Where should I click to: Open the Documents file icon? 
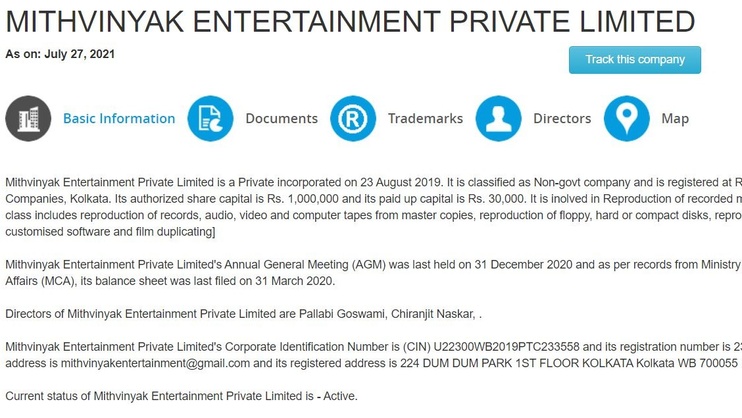click(x=211, y=118)
